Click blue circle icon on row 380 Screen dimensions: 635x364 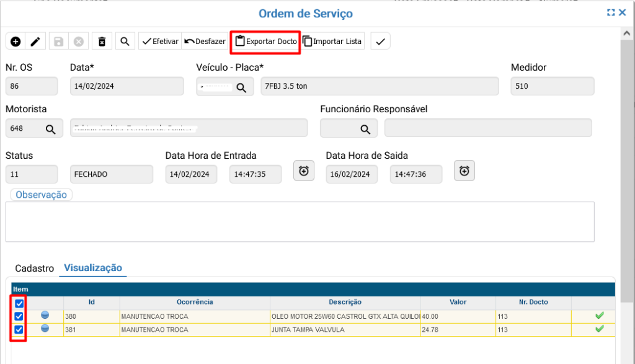pyautogui.click(x=45, y=316)
